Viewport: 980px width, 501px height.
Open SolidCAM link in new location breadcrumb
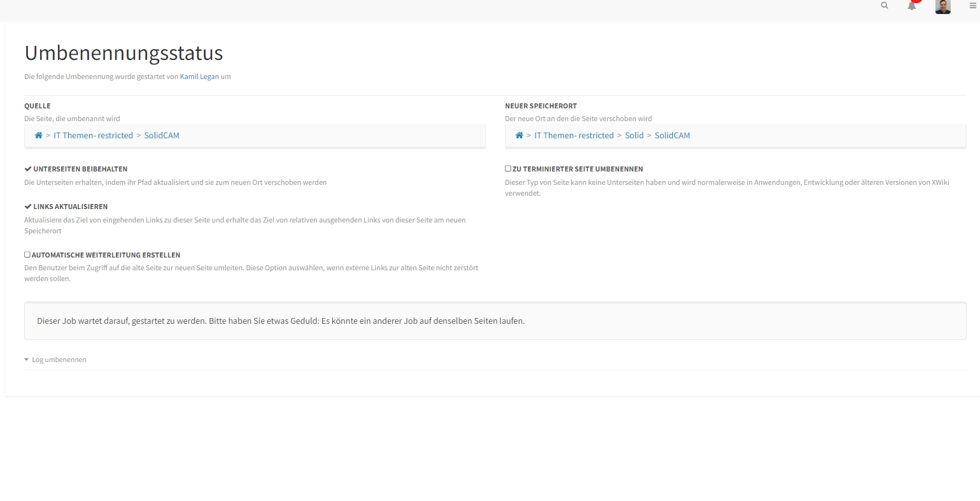tap(672, 135)
